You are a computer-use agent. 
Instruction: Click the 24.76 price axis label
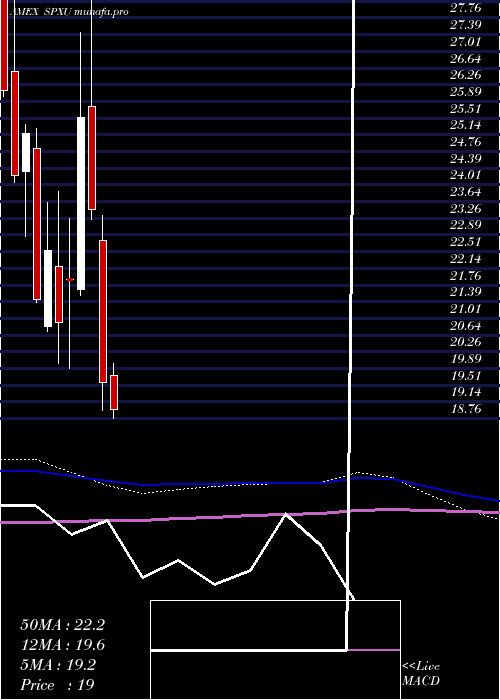pos(466,142)
